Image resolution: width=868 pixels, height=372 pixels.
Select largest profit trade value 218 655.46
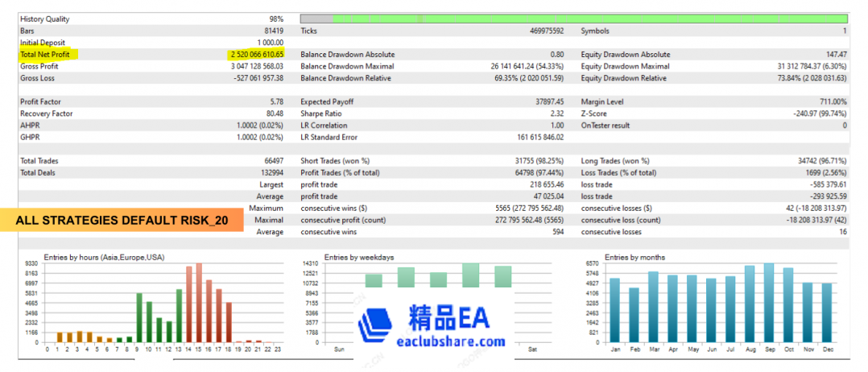pyautogui.click(x=547, y=184)
